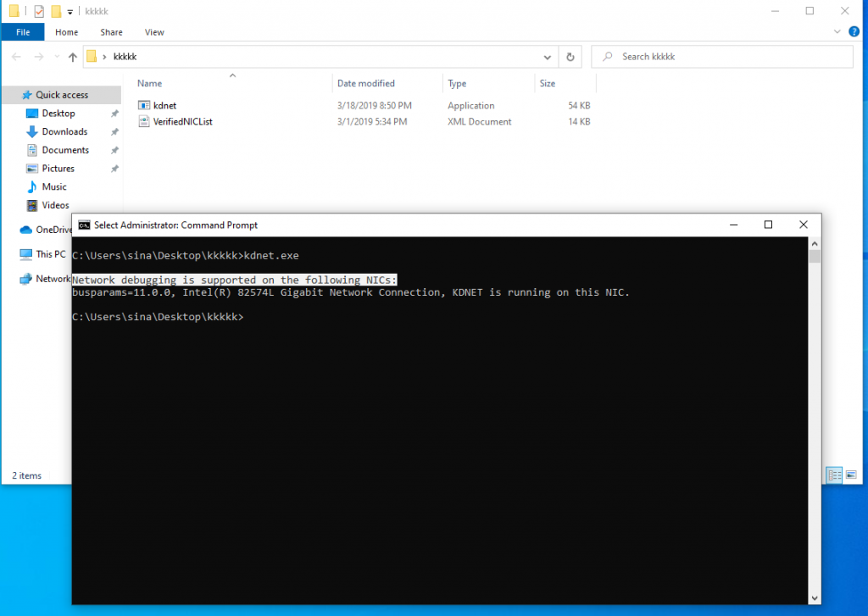Click the New folder quick access icon
Image resolution: width=868 pixels, height=616 pixels.
[56, 11]
